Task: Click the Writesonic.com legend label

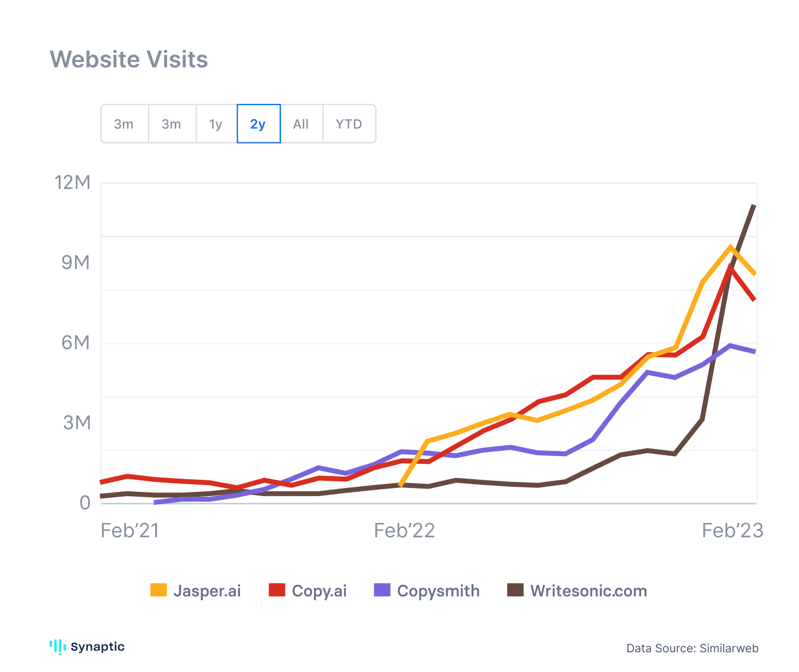Action: 589,591
